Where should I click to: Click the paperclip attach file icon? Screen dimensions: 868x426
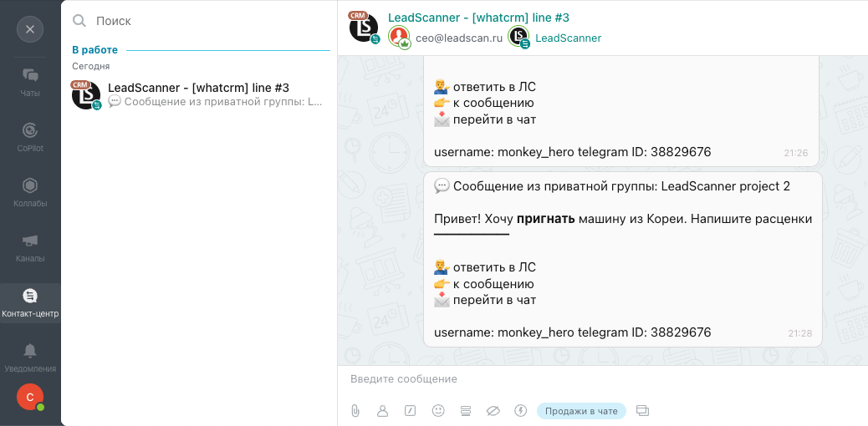tap(355, 411)
